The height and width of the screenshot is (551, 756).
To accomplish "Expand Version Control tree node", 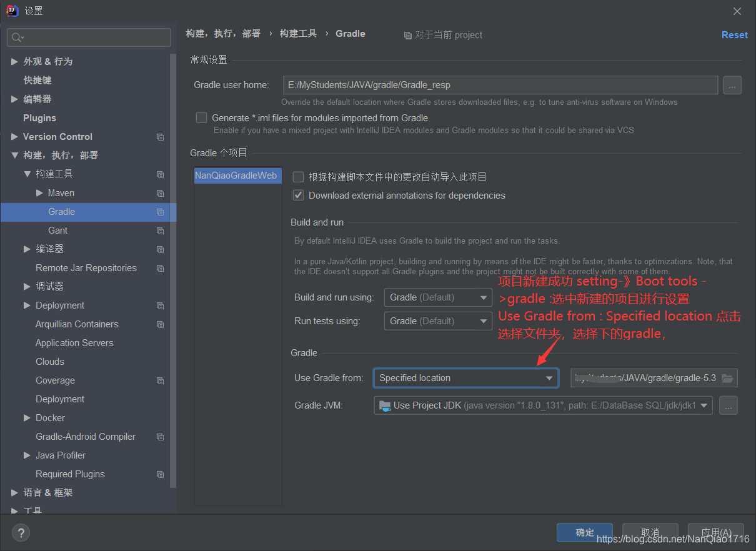I will pyautogui.click(x=14, y=136).
